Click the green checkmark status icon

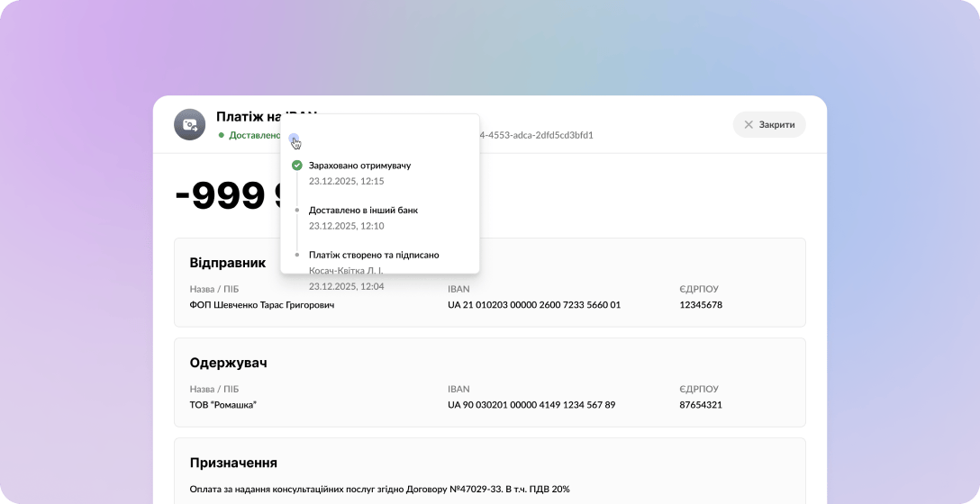coord(297,166)
